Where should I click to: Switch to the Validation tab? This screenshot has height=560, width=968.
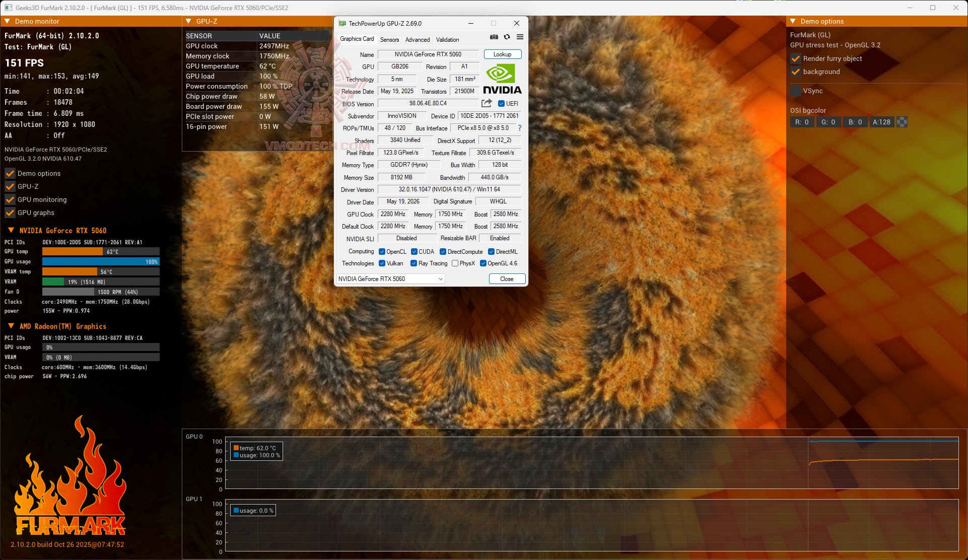point(447,40)
